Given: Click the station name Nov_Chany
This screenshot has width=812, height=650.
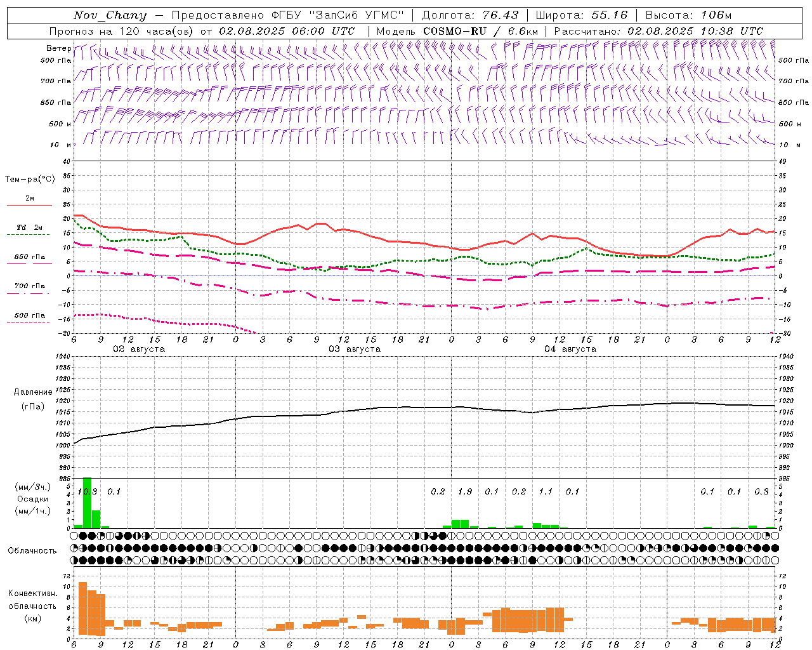Looking at the screenshot, I should [x=110, y=15].
